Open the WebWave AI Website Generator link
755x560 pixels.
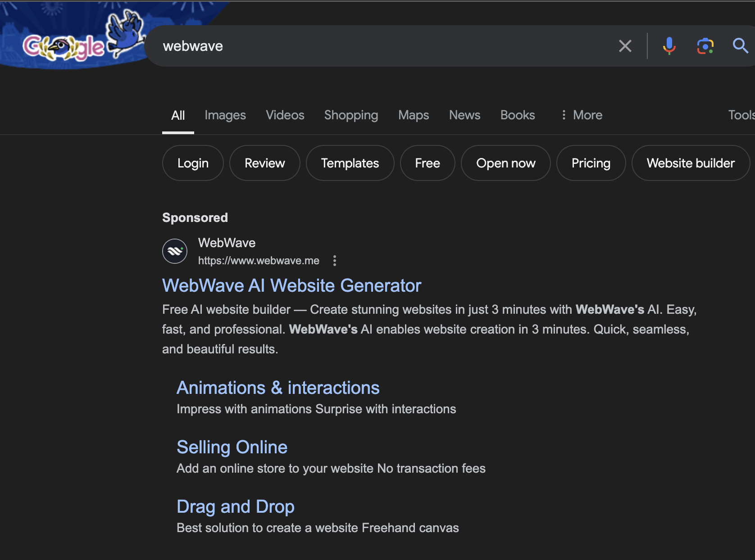tap(292, 286)
